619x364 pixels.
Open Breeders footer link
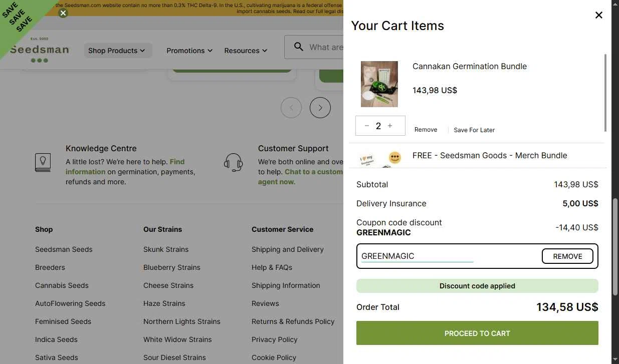click(x=50, y=267)
